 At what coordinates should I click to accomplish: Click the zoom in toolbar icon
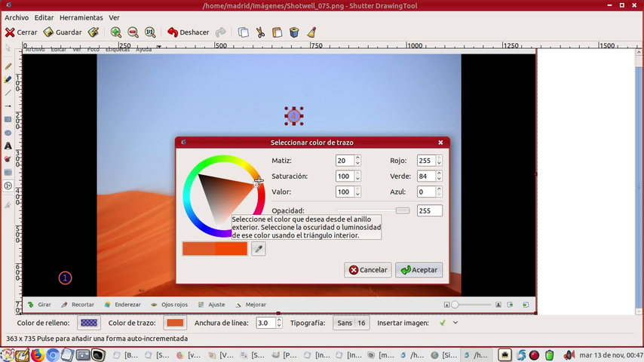click(116, 32)
